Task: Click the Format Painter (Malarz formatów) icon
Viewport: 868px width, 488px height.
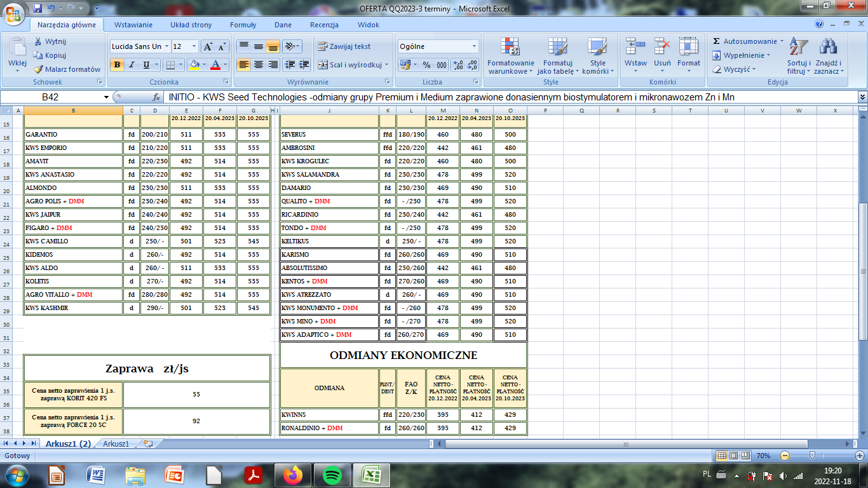Action: point(39,69)
